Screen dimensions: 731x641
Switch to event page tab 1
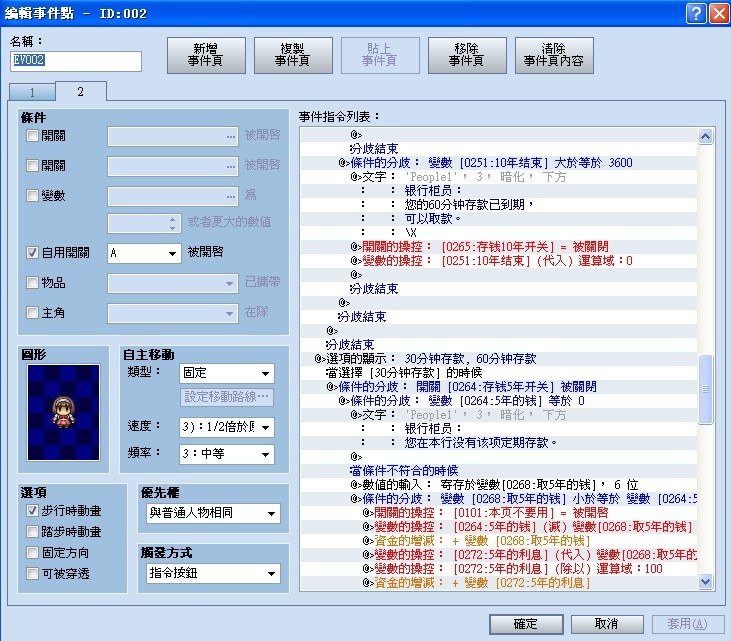[32, 92]
